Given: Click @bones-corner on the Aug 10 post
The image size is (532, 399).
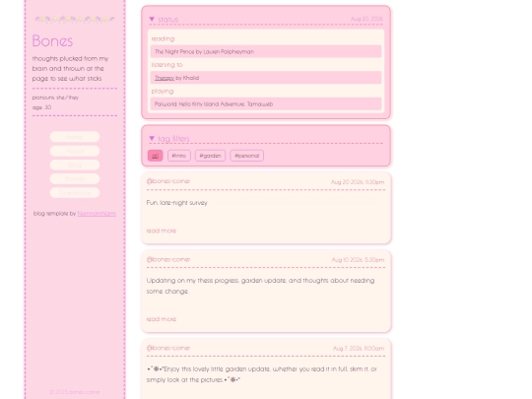Looking at the screenshot, I should pyautogui.click(x=168, y=259).
